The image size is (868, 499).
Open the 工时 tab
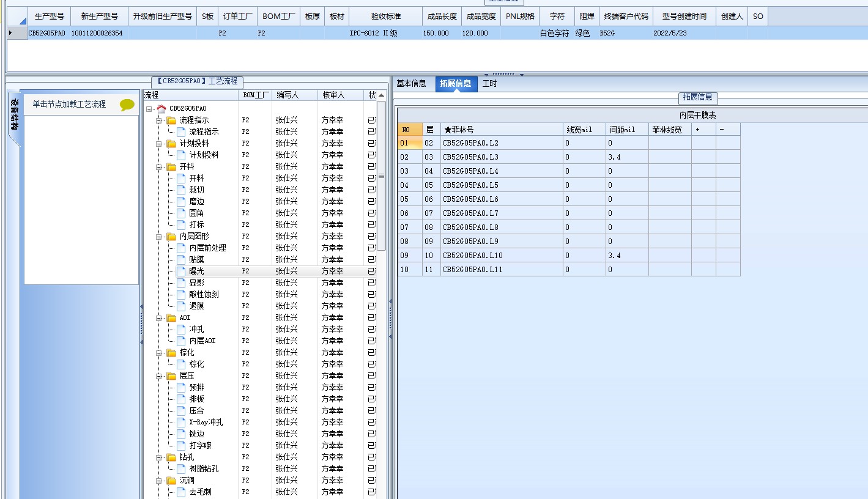point(490,84)
